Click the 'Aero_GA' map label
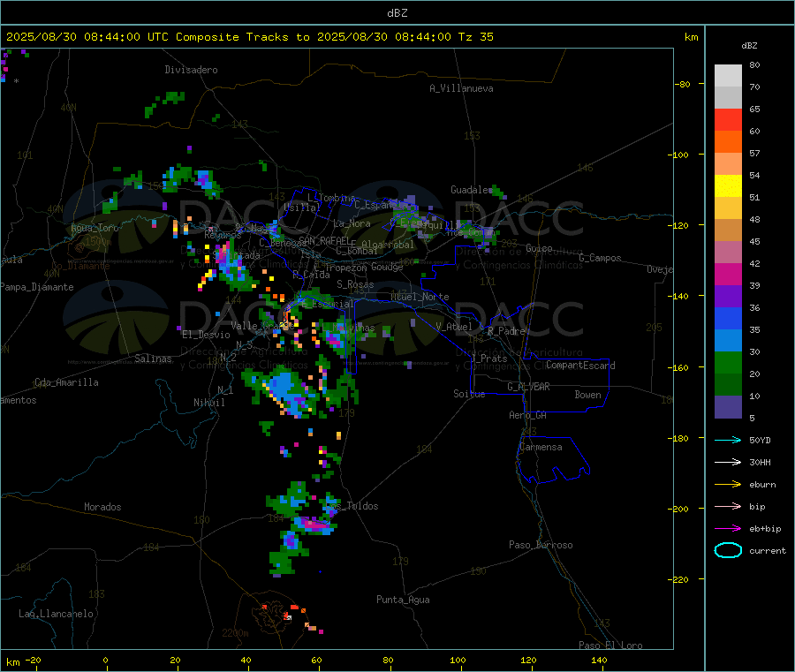Screen dimensions: 795x672 (527, 415)
